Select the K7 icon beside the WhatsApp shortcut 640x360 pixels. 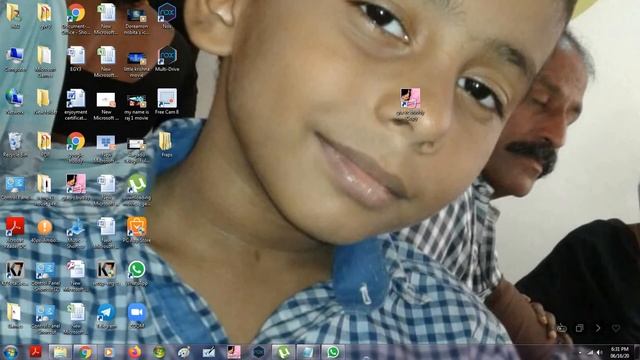[106, 273]
